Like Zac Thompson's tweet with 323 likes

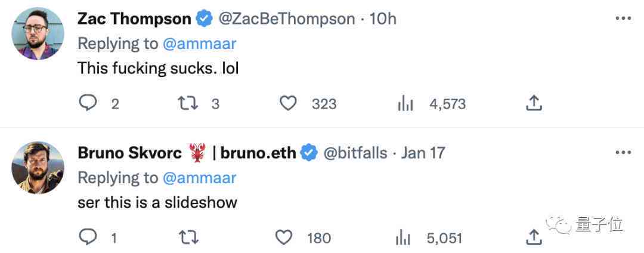click(x=288, y=103)
